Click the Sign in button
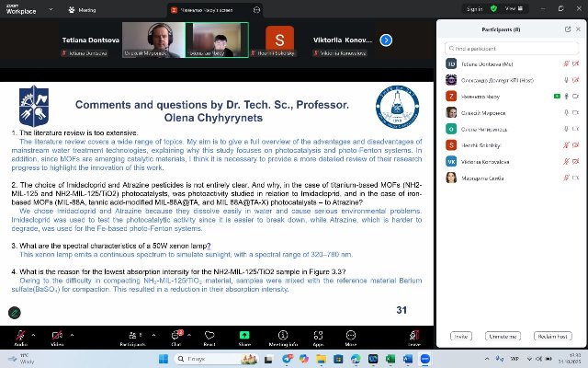Screen dimensions: 588x368 tap(474, 9)
